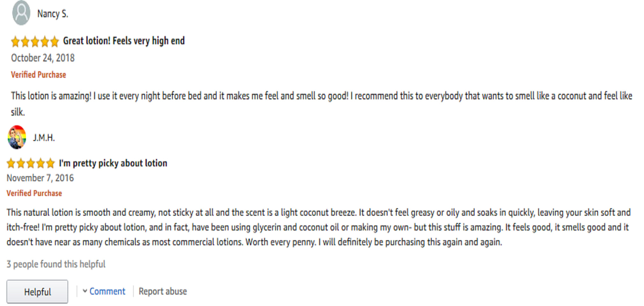
Task: Click five-star rating on J.M.H.'s review
Action: [31, 164]
